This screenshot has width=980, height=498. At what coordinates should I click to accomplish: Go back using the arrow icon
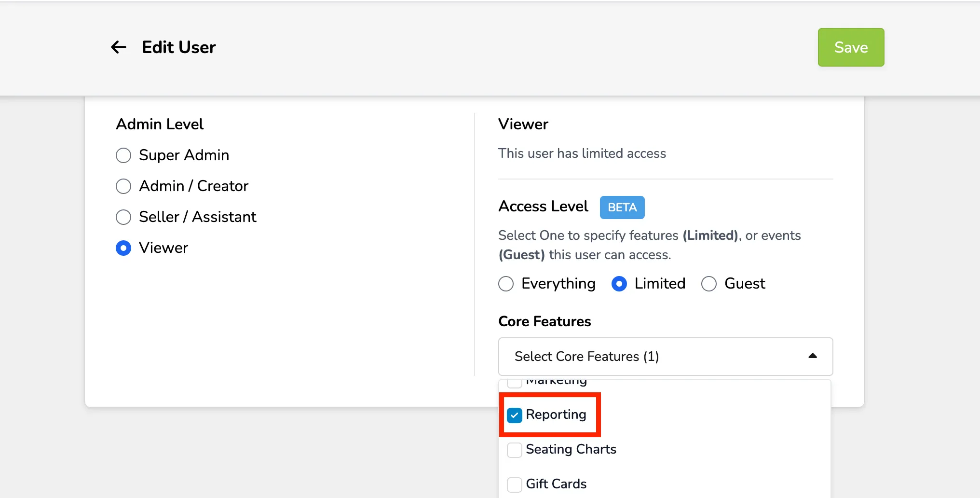(119, 47)
